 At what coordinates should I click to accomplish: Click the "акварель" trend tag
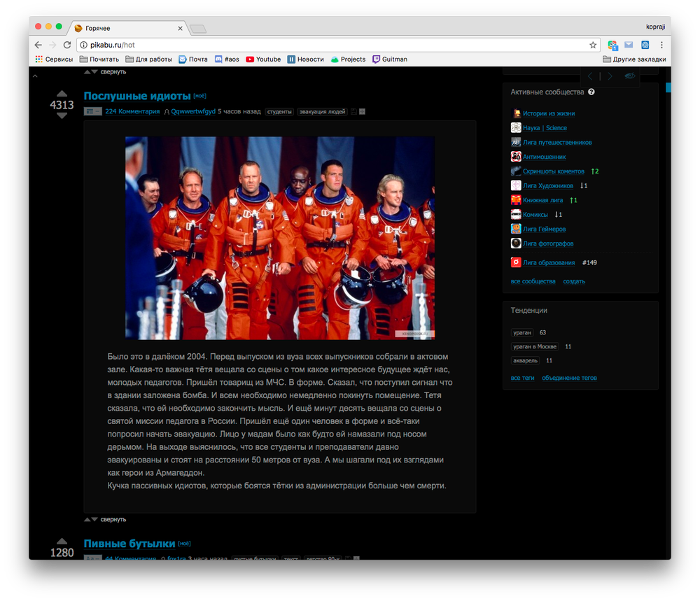point(526,360)
